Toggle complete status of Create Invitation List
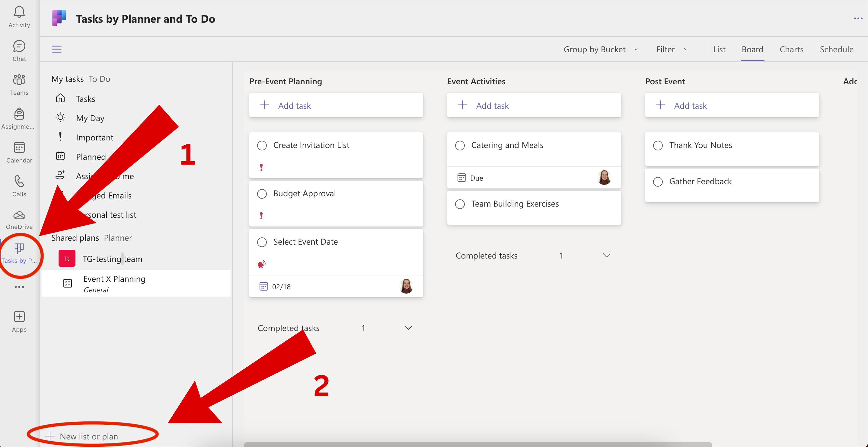868x447 pixels. pos(263,145)
